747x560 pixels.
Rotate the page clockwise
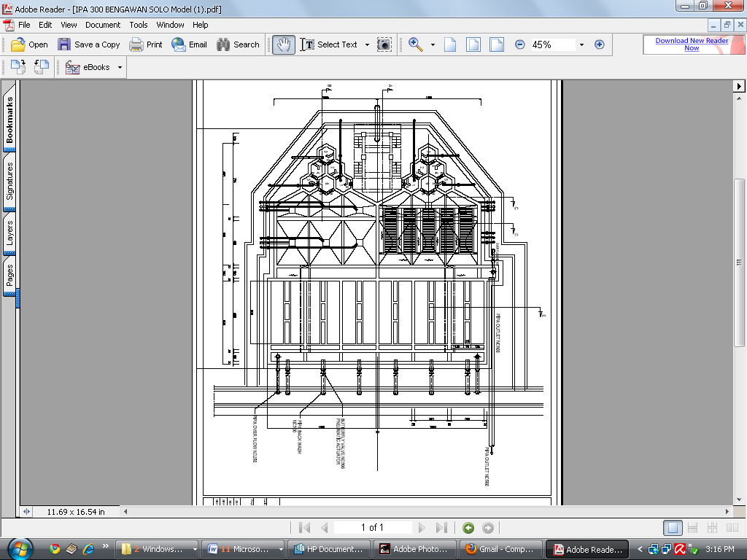pos(18,67)
